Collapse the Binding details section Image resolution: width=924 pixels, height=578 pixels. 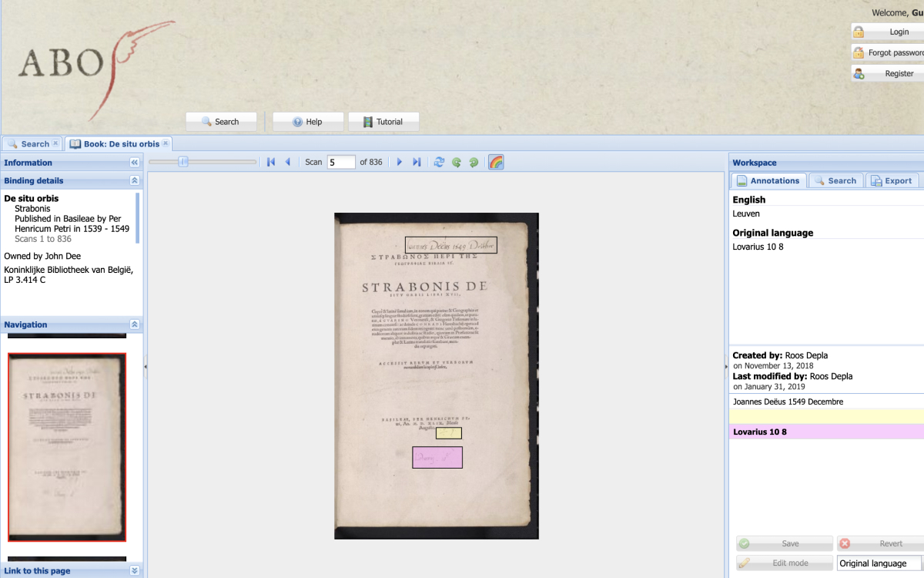pos(134,180)
